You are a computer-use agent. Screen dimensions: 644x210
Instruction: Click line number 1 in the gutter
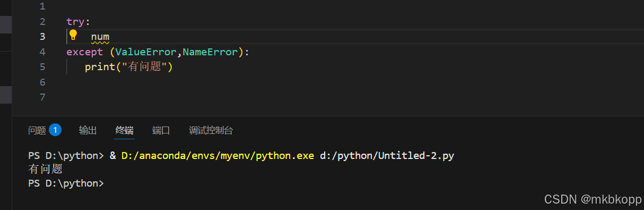click(42, 7)
